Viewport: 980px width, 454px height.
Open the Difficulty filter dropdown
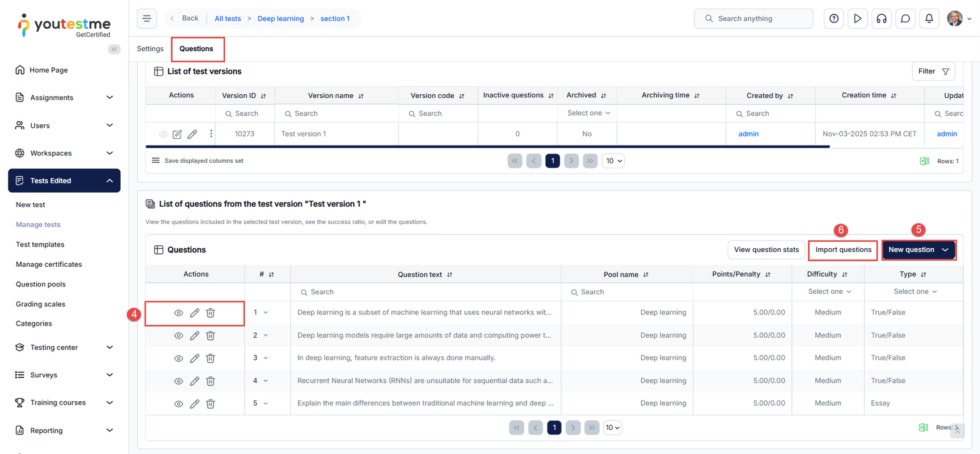coord(829,292)
